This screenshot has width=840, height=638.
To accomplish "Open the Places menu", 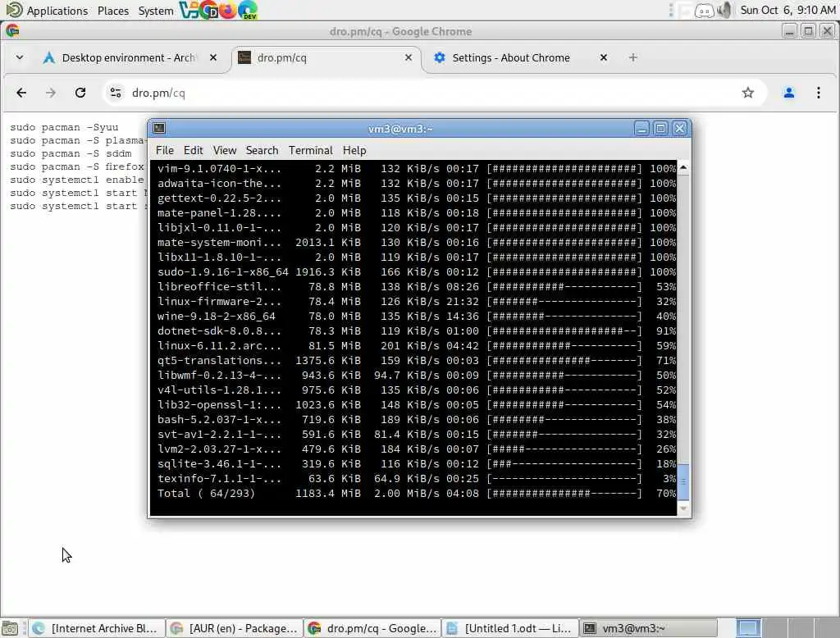I will pyautogui.click(x=113, y=11).
